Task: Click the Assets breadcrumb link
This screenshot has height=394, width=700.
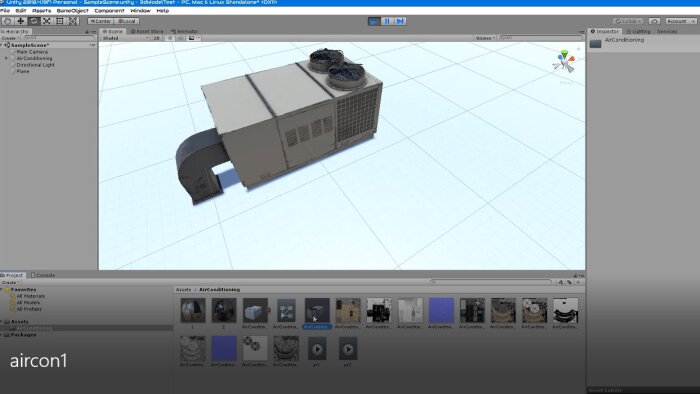Action: point(183,290)
